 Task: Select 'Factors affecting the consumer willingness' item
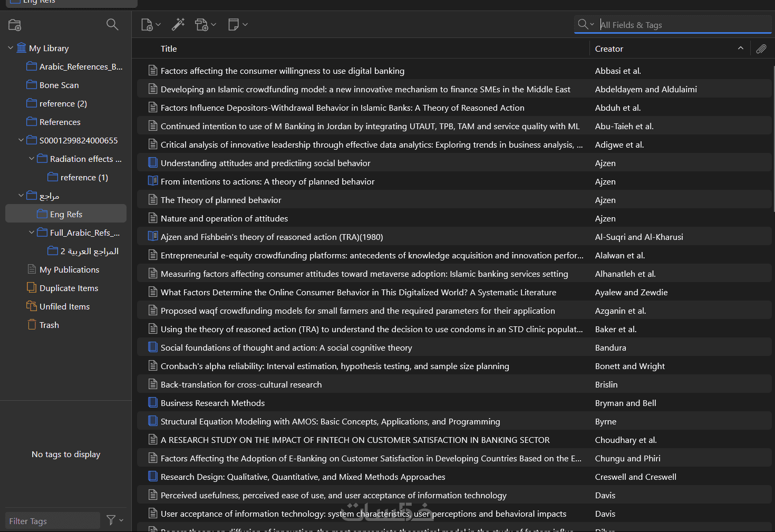454,71
